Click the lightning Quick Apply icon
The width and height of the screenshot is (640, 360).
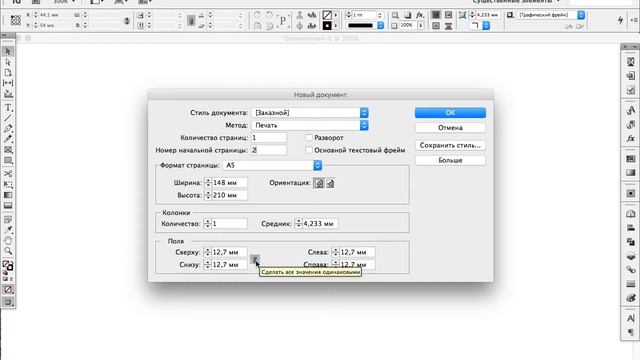pos(620,20)
